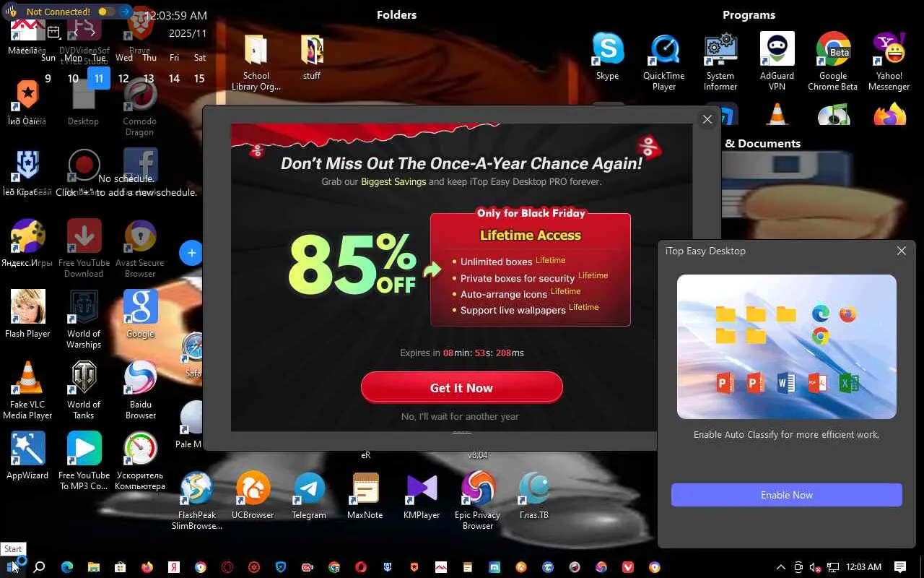Viewport: 924px width, 578px height.
Task: Open the School Library Org folder
Action: 256,62
